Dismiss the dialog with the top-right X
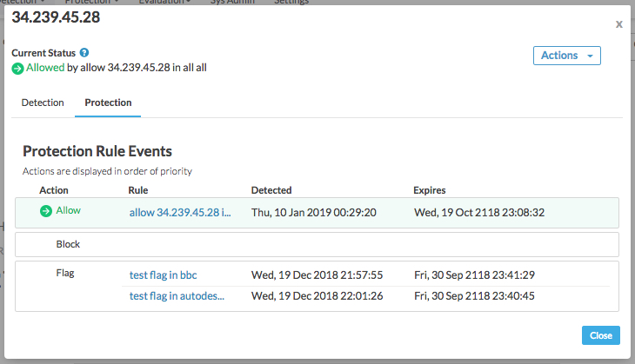This screenshot has width=635, height=364. [x=618, y=24]
